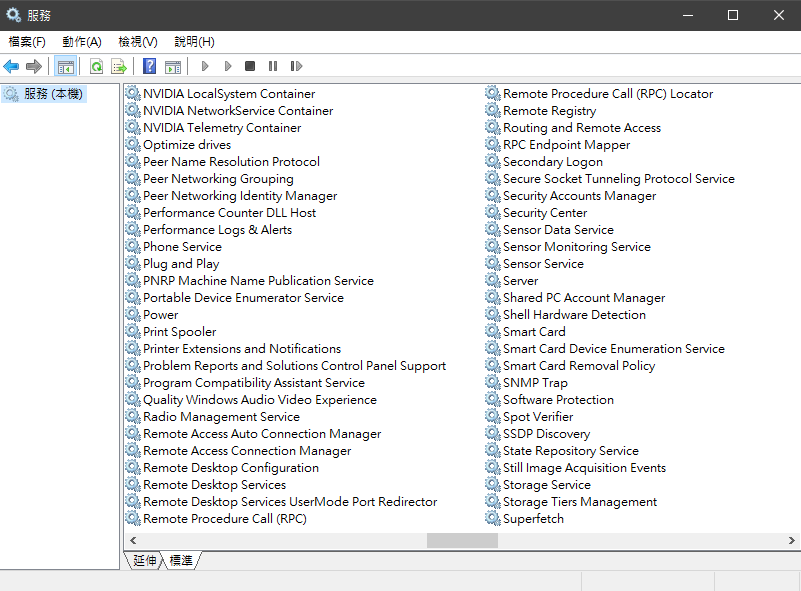
Task: Select Peer Name Resolution Protocol service
Action: click(231, 161)
